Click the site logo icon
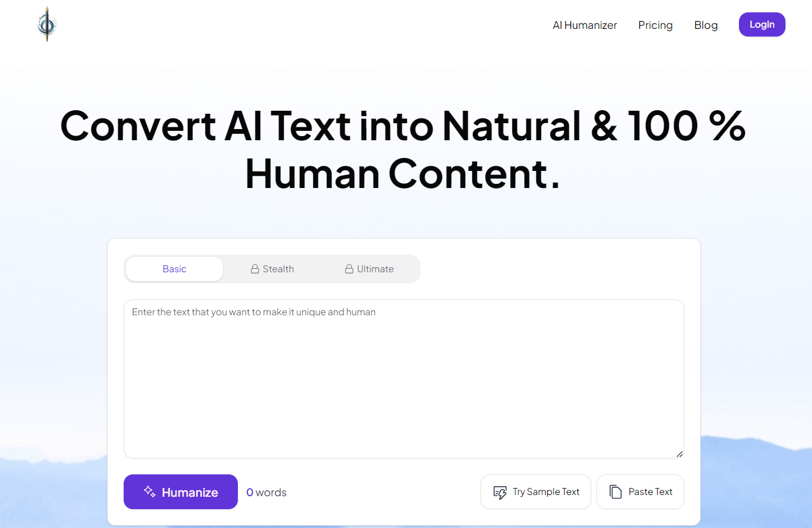 (x=47, y=24)
